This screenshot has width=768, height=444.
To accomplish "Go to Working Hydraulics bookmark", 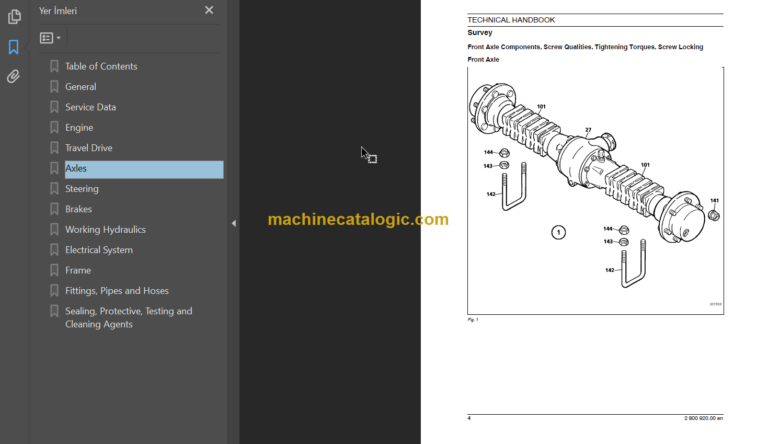I will [105, 229].
